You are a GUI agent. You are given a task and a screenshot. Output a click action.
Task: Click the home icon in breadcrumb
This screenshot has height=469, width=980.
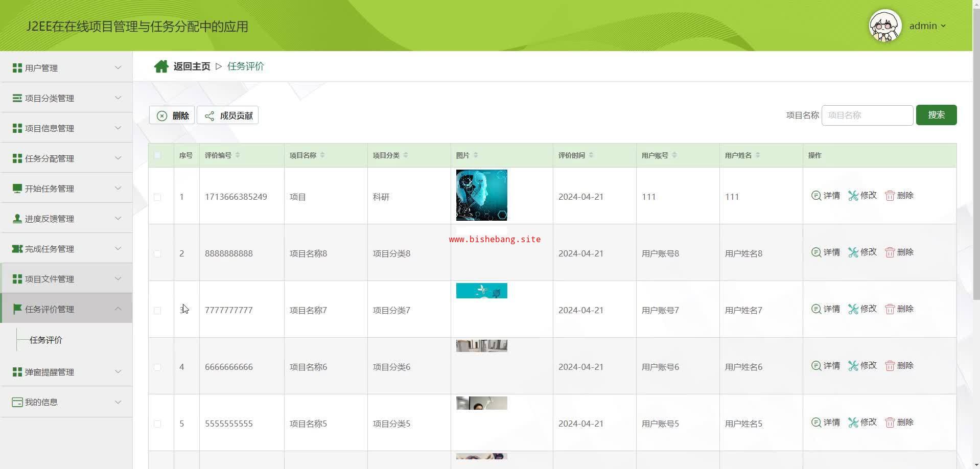(161, 66)
